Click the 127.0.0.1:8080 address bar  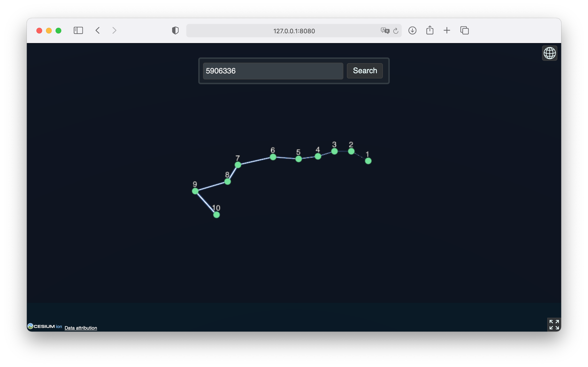294,31
